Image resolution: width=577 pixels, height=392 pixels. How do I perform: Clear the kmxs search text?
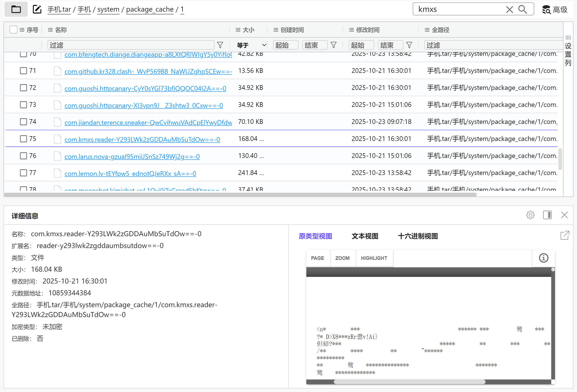click(x=509, y=9)
